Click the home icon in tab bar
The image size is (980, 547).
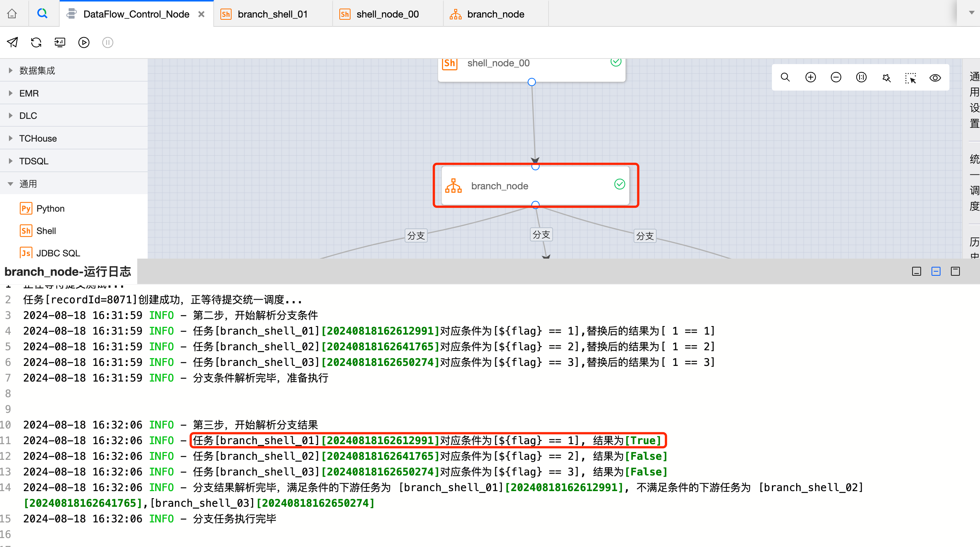pos(12,14)
